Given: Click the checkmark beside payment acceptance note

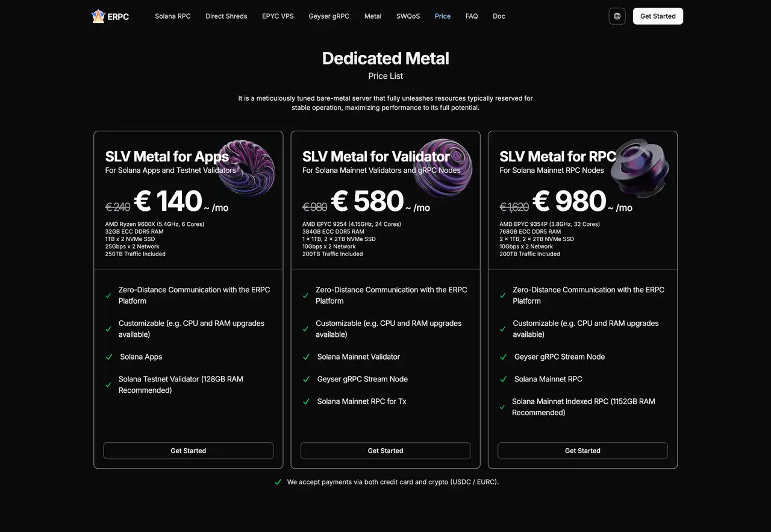Looking at the screenshot, I should [278, 482].
